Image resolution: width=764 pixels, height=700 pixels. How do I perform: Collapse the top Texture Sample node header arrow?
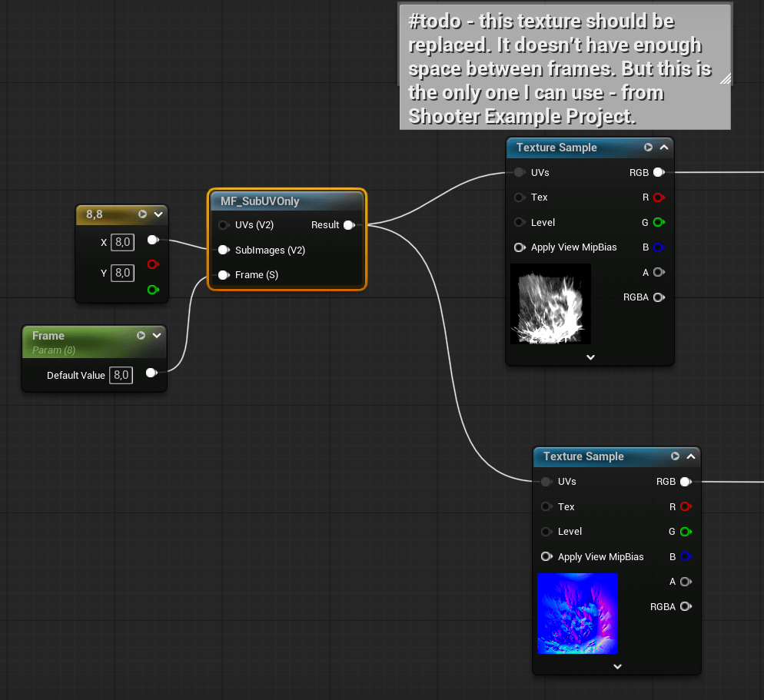pos(664,148)
